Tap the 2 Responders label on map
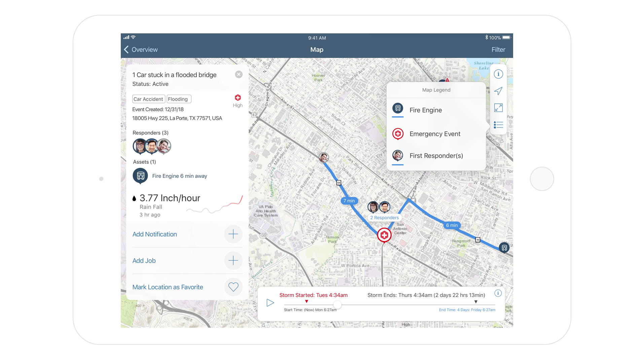 coord(384,218)
